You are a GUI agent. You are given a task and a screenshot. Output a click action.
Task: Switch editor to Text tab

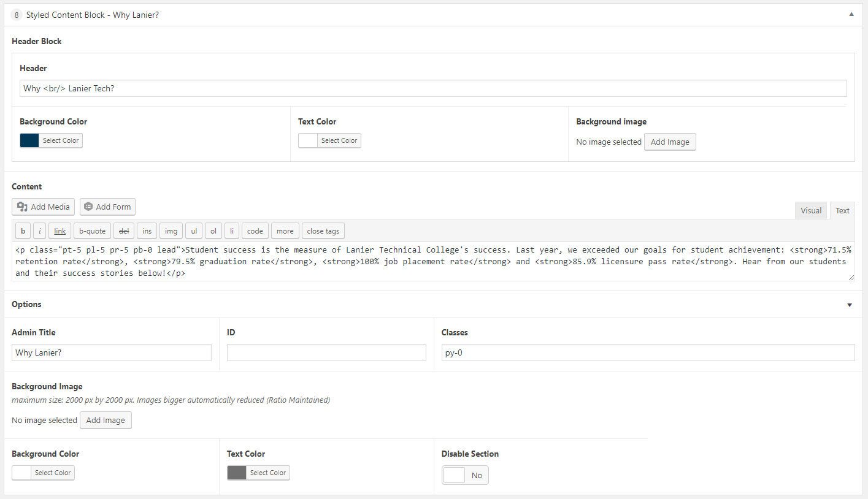click(842, 210)
